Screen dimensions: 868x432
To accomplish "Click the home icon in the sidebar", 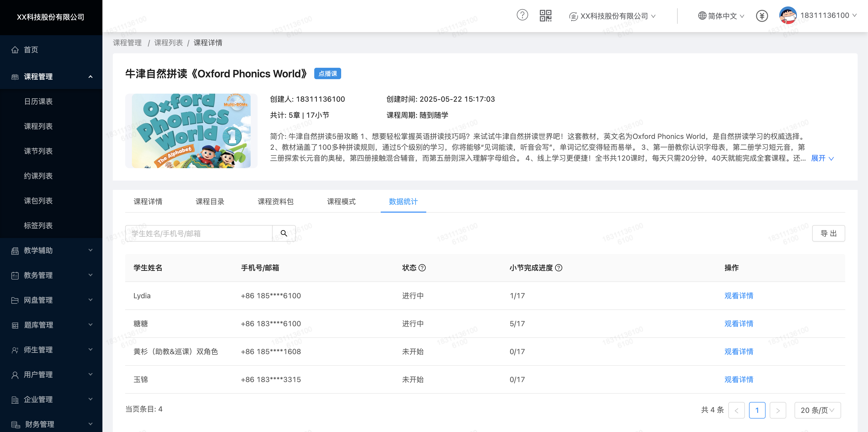I will click(15, 50).
